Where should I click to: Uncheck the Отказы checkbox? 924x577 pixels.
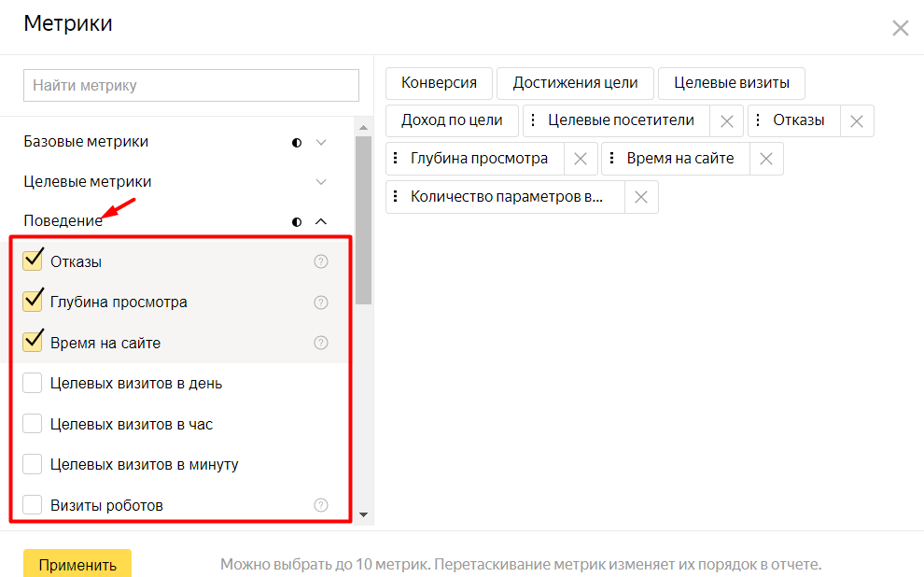click(33, 260)
